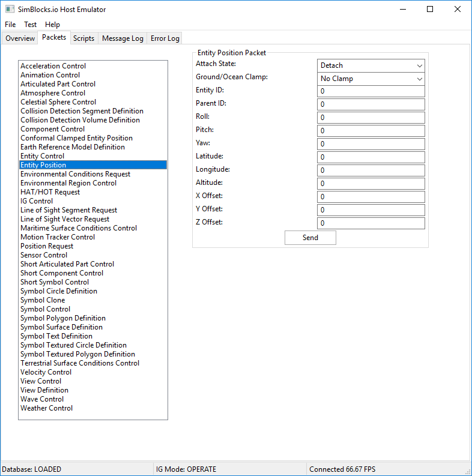472x476 pixels.
Task: Choose View Definition packet
Action: click(x=93, y=390)
